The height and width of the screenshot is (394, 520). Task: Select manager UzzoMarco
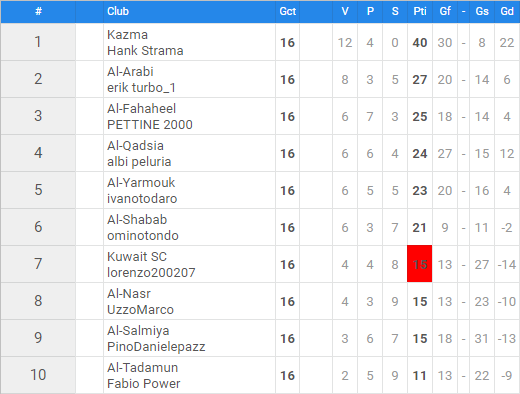[x=140, y=310]
